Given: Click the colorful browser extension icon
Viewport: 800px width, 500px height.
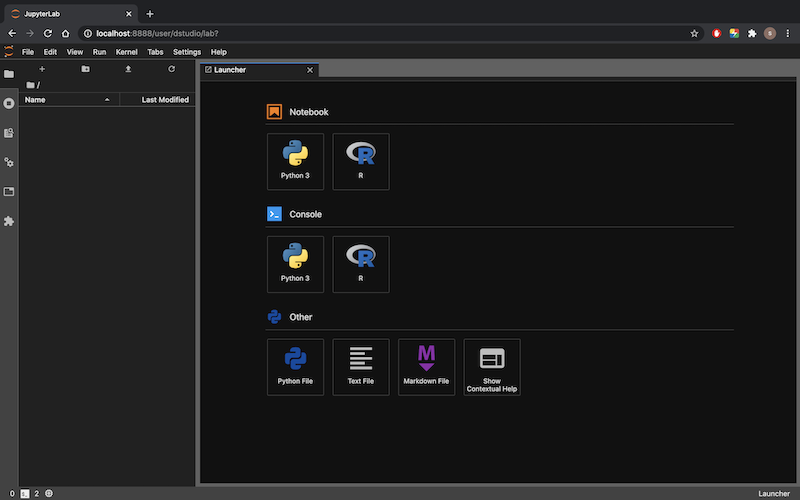Looking at the screenshot, I should pyautogui.click(x=734, y=33).
